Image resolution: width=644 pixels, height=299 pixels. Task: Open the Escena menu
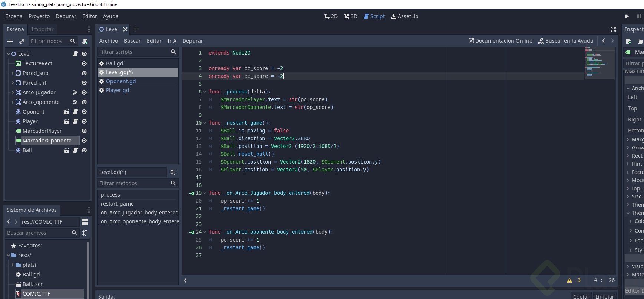click(14, 16)
